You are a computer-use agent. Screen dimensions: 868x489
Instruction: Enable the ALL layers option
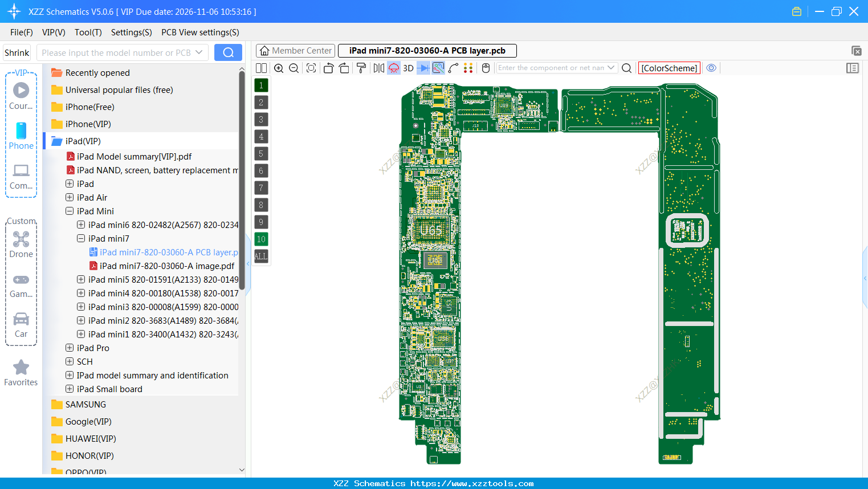[x=261, y=256]
